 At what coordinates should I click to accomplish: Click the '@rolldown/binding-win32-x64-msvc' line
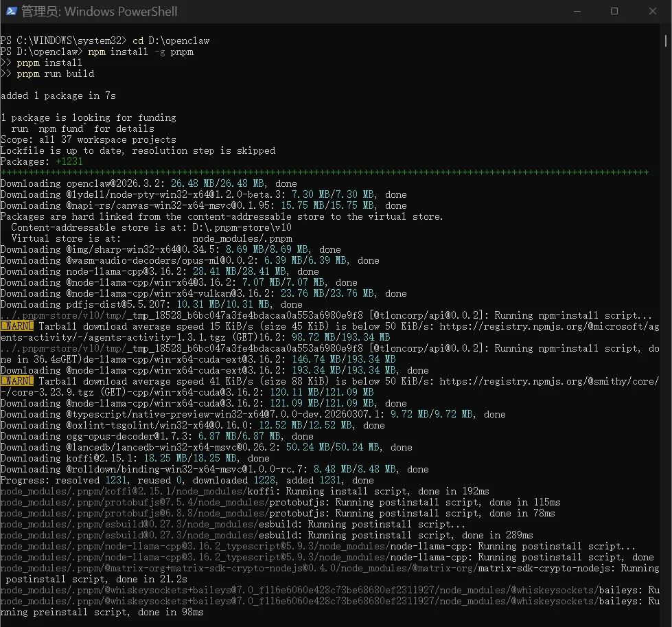(214, 469)
